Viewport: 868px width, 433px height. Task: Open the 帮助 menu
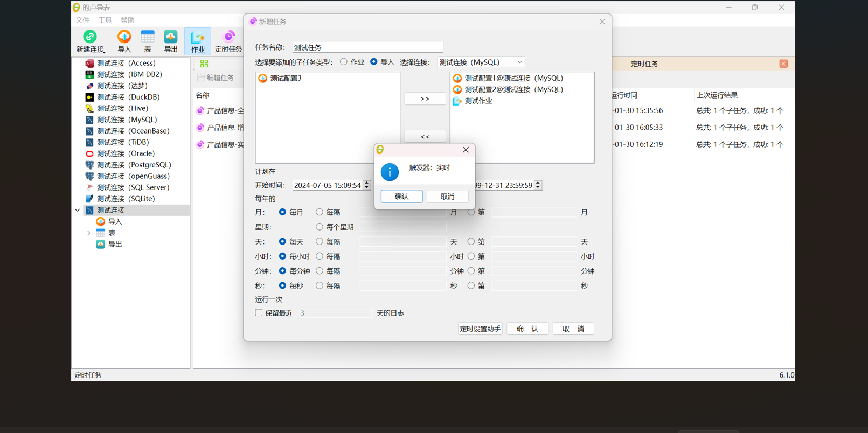point(128,20)
